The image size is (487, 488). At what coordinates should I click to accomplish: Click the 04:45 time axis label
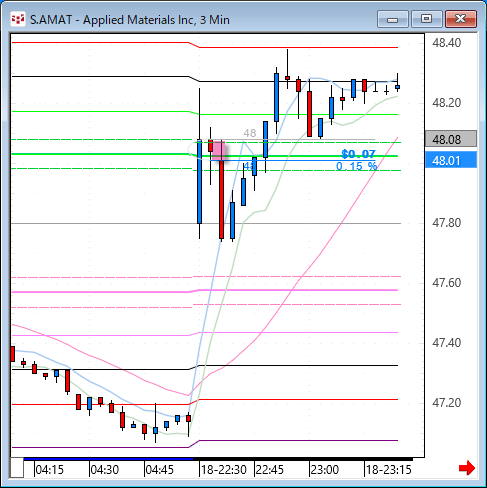pos(160,470)
